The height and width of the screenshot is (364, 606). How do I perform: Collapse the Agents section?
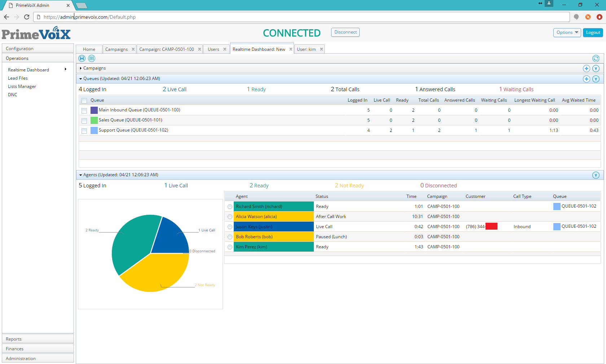point(81,175)
